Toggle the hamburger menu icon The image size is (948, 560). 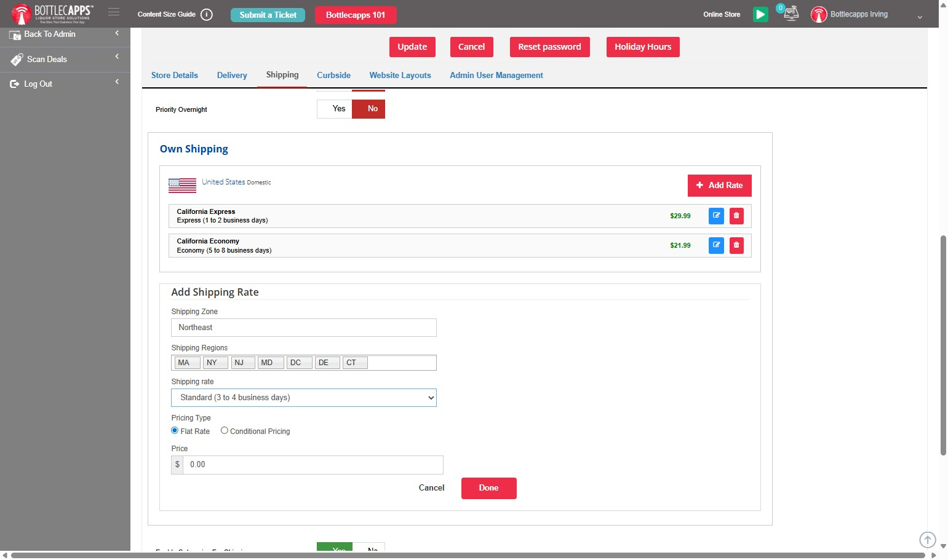114,12
